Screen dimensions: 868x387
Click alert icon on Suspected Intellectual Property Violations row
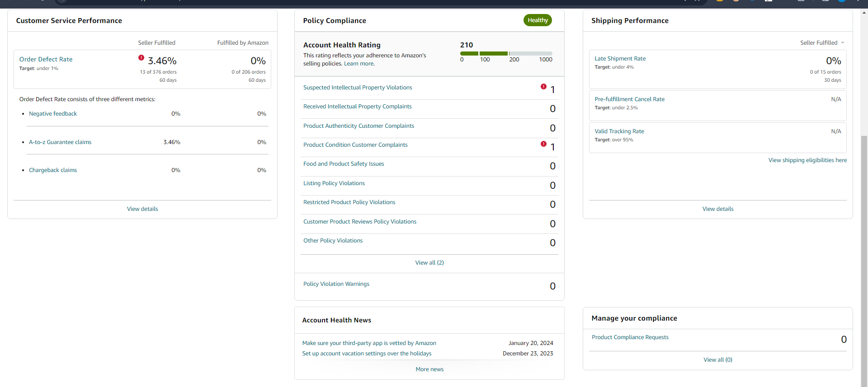tap(543, 86)
